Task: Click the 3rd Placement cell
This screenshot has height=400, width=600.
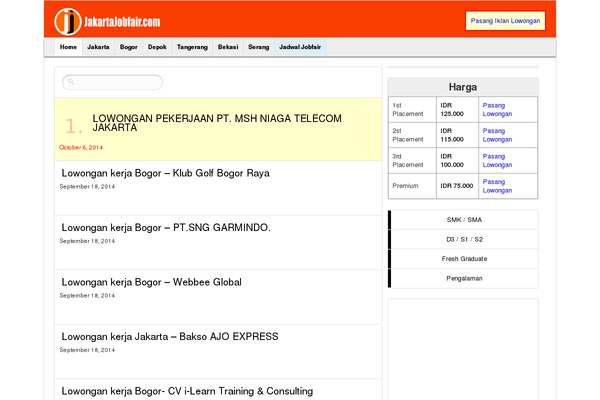Action: pyautogui.click(x=412, y=160)
